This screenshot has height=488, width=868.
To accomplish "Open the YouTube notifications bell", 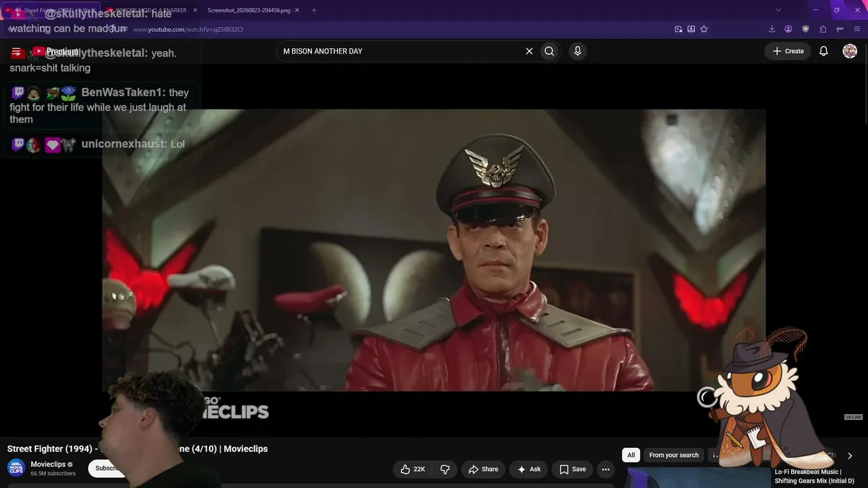I will coord(823,51).
